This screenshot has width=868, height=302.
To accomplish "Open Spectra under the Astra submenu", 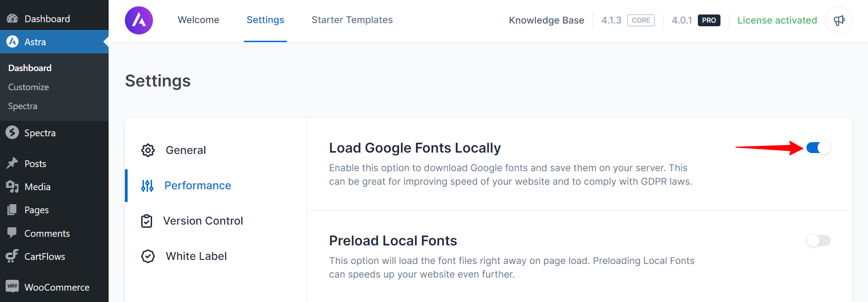I will tap(23, 106).
